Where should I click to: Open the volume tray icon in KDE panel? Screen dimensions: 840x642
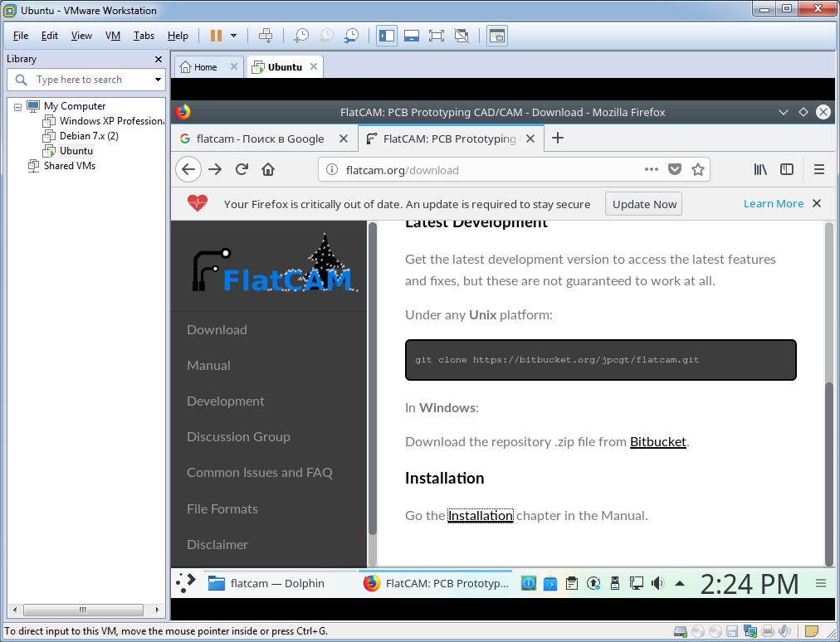pyautogui.click(x=657, y=584)
